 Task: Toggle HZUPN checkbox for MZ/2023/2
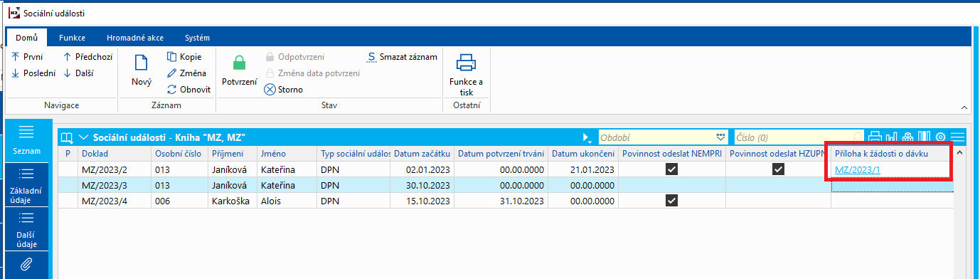click(778, 169)
